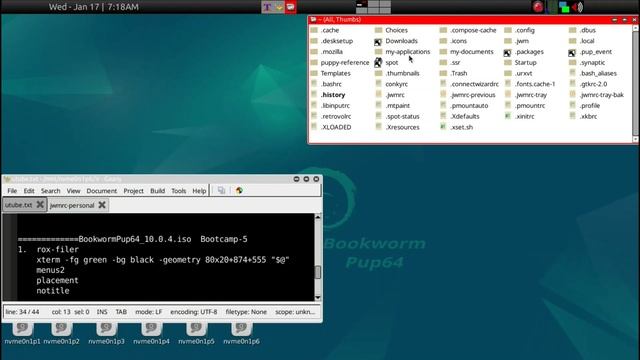This screenshot has width=640, height=360.
Task: Open Geany's View menu
Action: [x=73, y=191]
